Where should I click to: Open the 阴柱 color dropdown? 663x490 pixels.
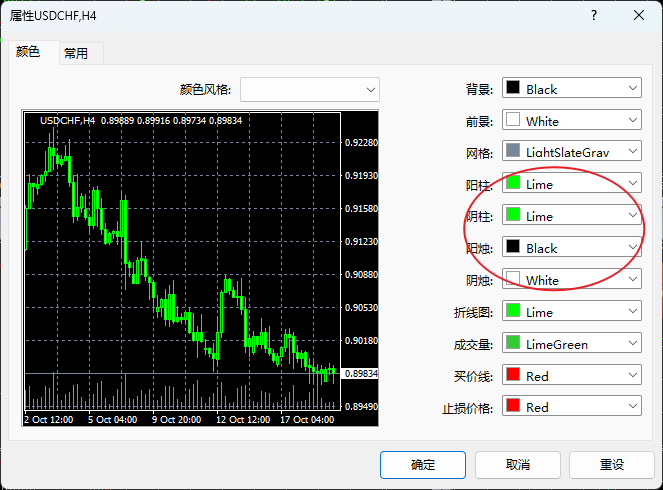coord(572,215)
